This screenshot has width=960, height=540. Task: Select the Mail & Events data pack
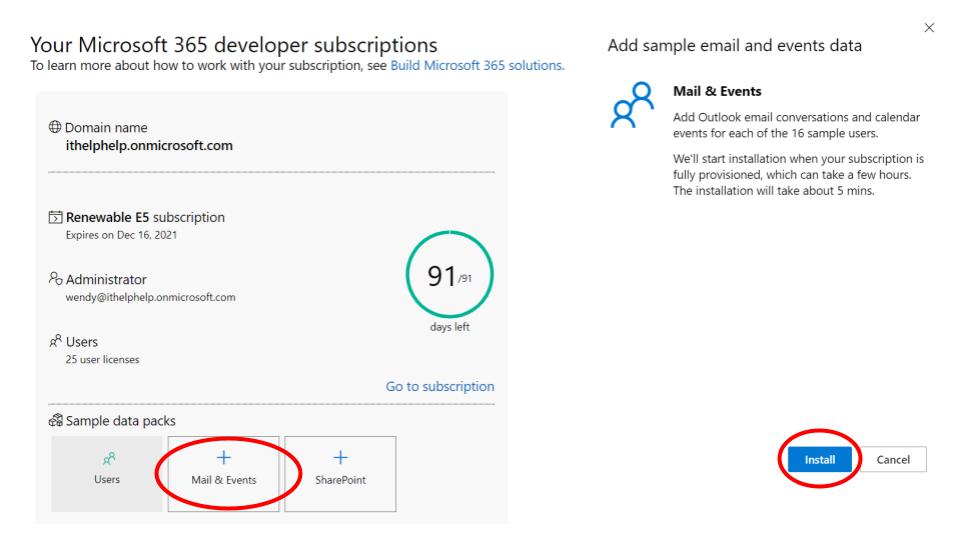[223, 474]
